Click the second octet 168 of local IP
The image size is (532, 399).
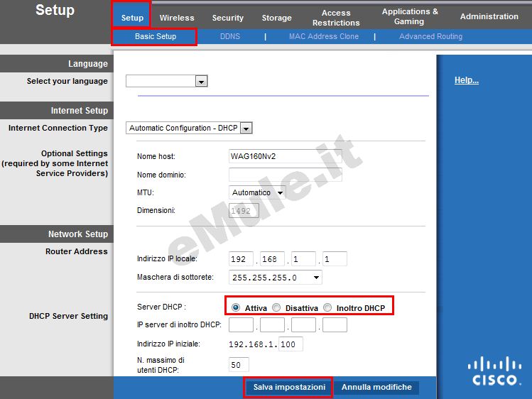click(x=272, y=259)
